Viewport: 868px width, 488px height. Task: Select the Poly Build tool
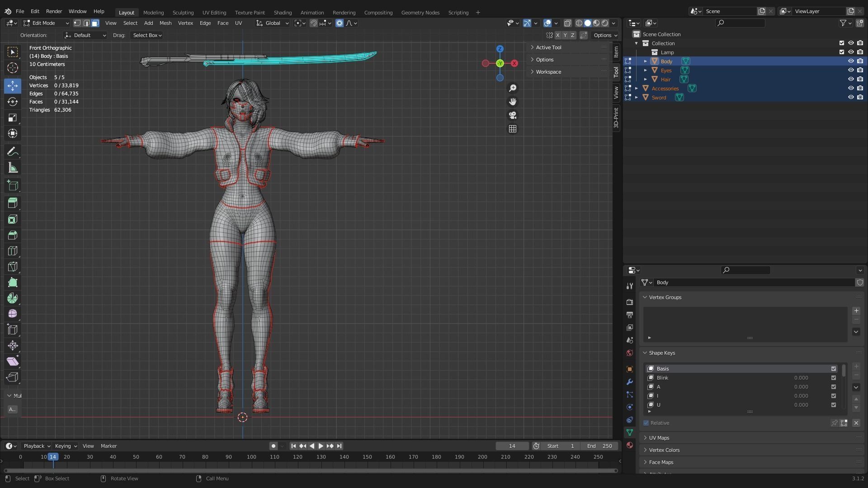pyautogui.click(x=13, y=283)
